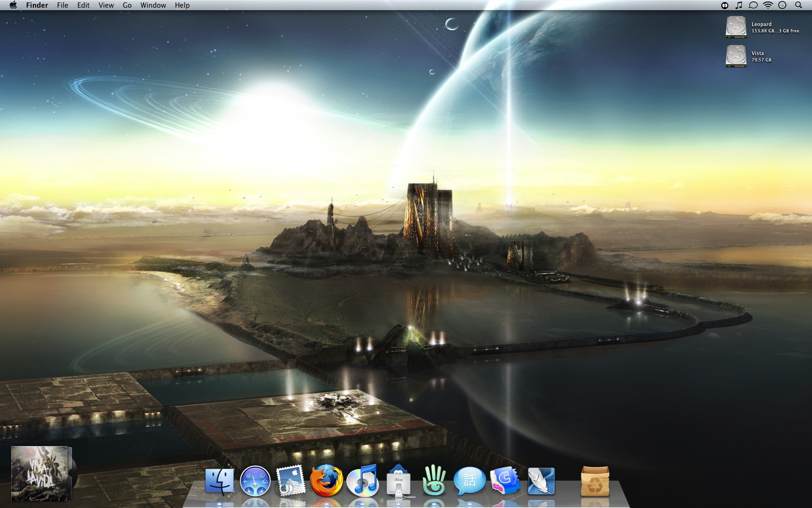This screenshot has height=508, width=812.
Task: Open the feather quill app in Dock
Action: click(541, 481)
